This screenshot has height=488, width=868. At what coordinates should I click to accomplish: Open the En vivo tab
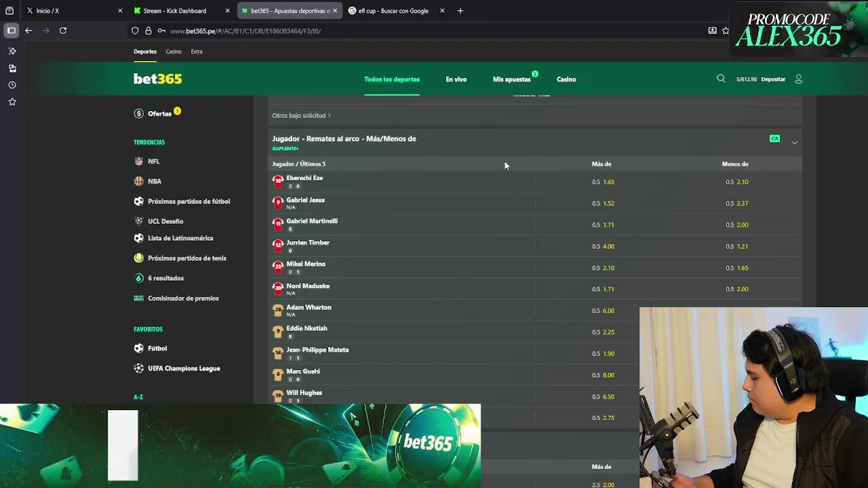click(456, 79)
